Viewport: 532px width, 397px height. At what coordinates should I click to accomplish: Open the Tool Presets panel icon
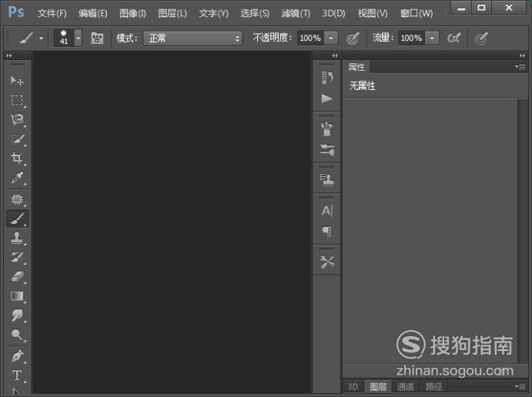click(327, 262)
